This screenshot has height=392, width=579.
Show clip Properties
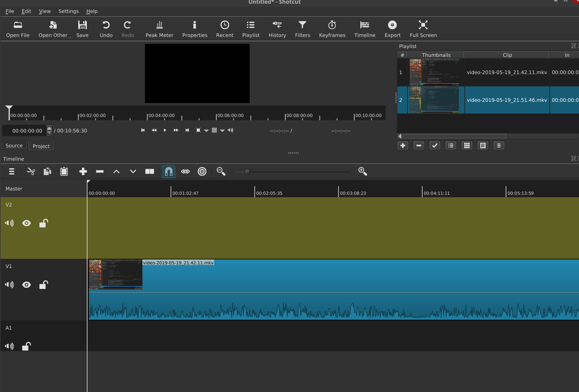pos(195,29)
